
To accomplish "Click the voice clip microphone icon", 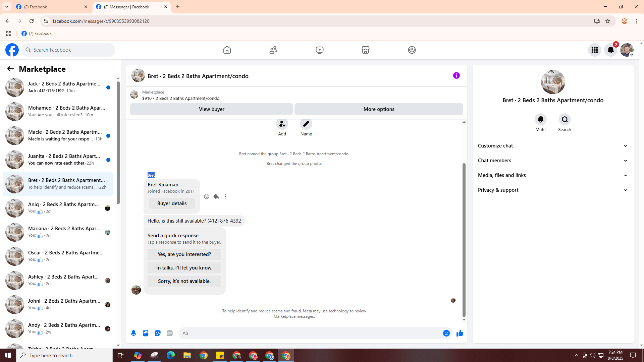I will tap(133, 333).
